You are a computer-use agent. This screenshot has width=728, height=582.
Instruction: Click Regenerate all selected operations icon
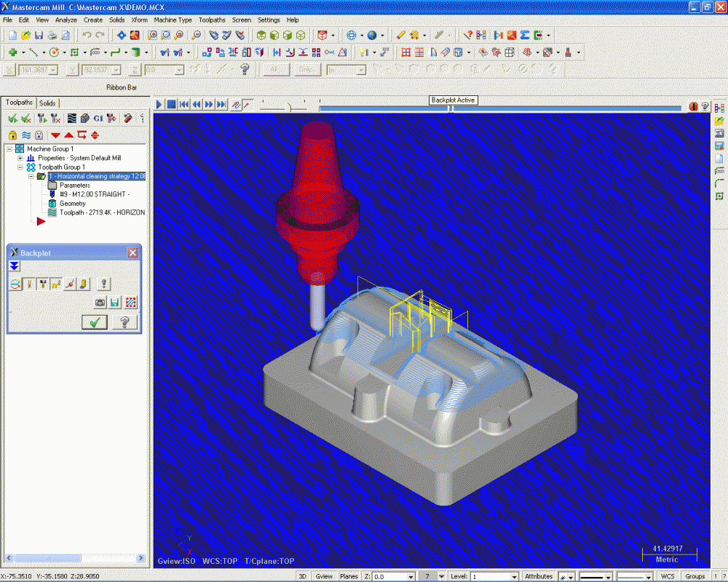pyautogui.click(x=42, y=119)
